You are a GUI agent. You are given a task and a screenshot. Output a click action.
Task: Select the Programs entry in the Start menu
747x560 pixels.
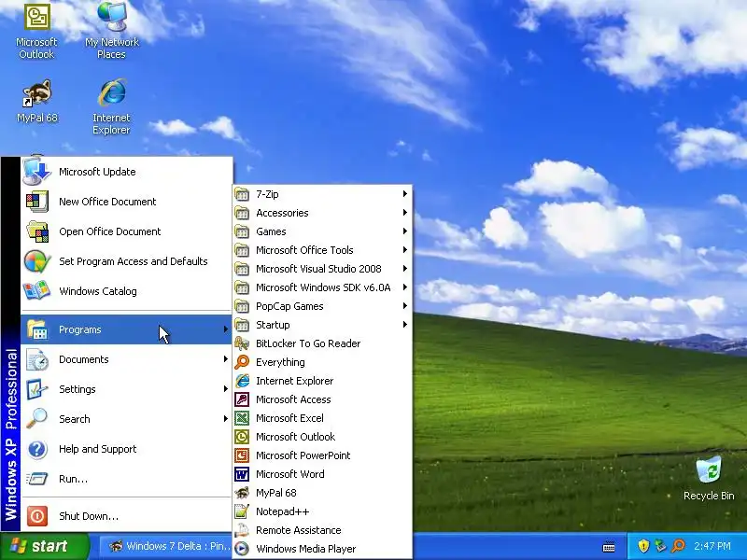coord(127,329)
